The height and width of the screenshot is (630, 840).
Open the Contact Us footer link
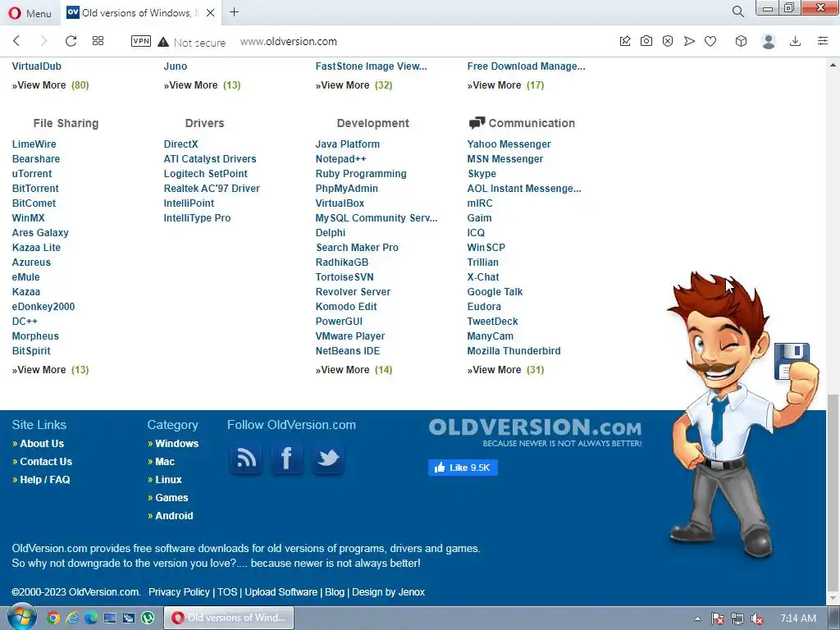point(46,462)
